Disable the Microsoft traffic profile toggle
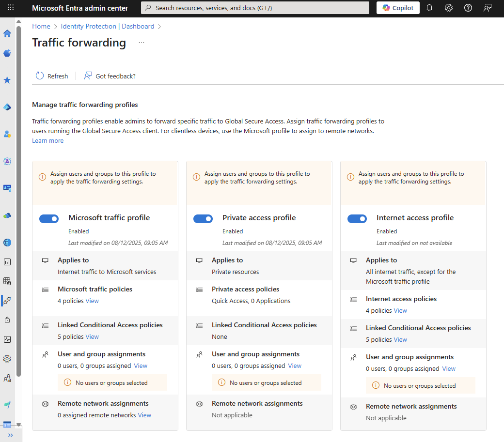This screenshot has height=442, width=504. tap(49, 219)
